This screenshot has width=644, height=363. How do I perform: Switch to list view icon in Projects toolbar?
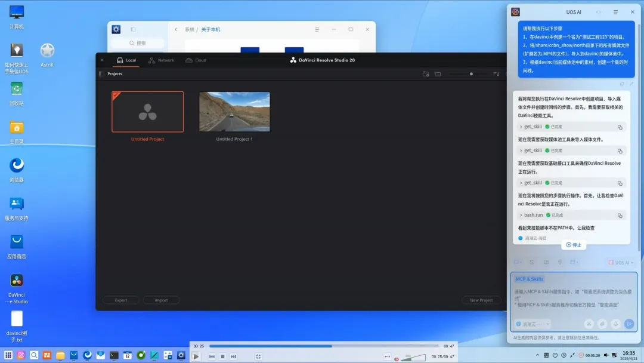tap(438, 74)
